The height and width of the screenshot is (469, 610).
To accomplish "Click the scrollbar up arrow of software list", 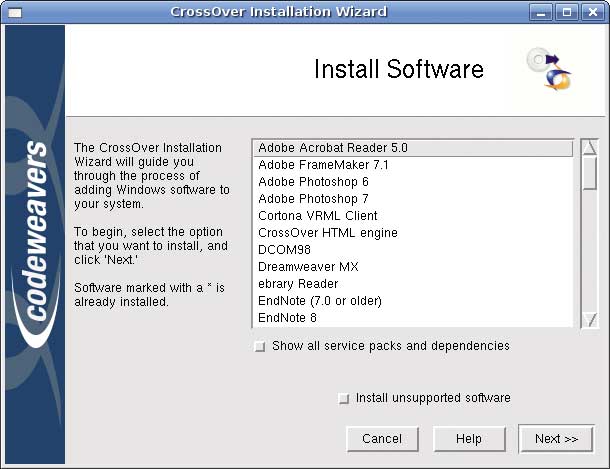I will coord(590,147).
